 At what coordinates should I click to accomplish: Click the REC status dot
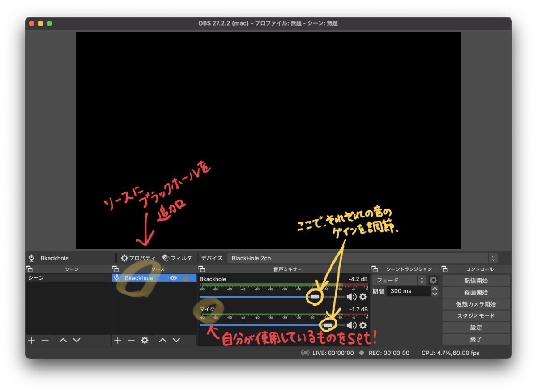(x=362, y=353)
